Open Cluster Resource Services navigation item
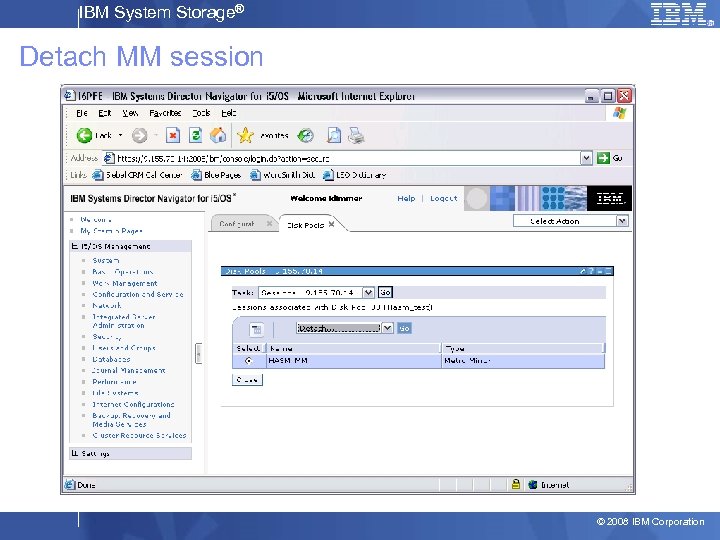This screenshot has width=720, height=540. pos(139,435)
